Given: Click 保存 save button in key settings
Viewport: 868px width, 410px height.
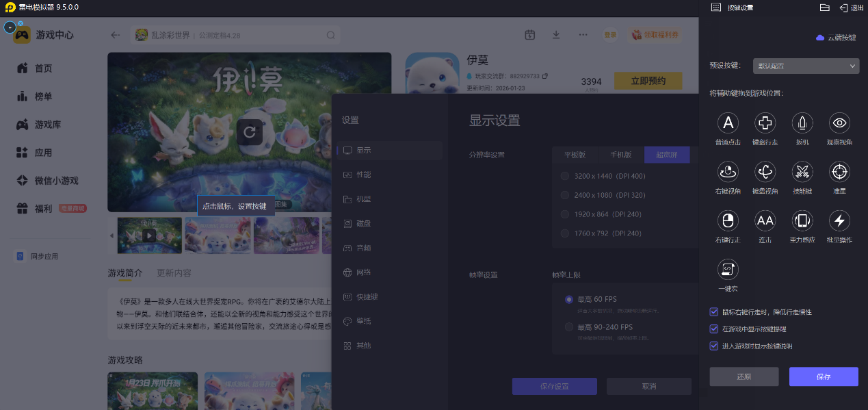Looking at the screenshot, I should point(824,376).
